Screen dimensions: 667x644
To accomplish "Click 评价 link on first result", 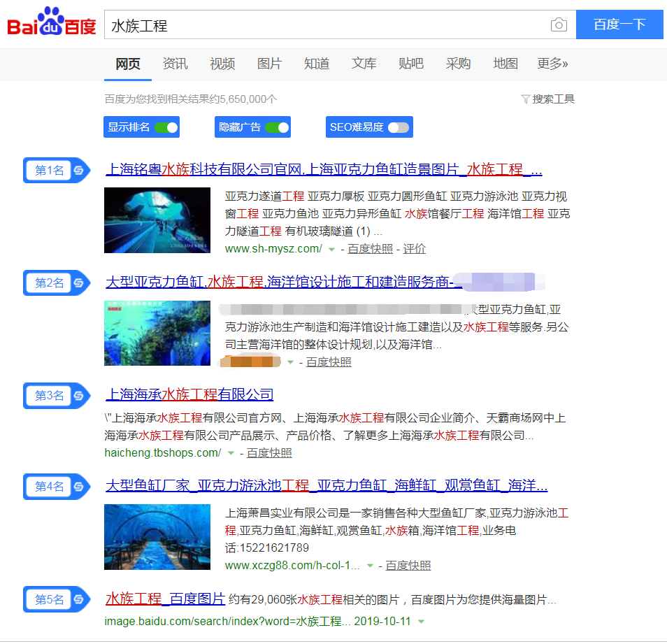I will (415, 249).
